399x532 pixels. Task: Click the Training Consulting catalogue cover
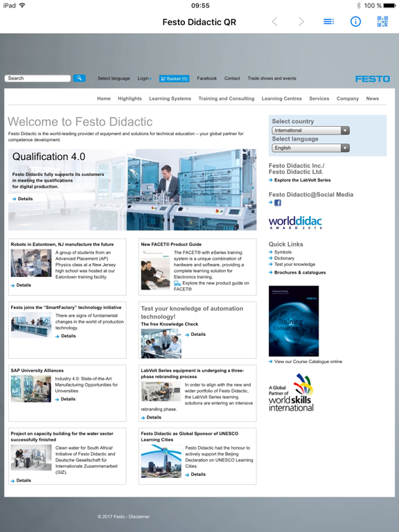pyautogui.click(x=294, y=321)
